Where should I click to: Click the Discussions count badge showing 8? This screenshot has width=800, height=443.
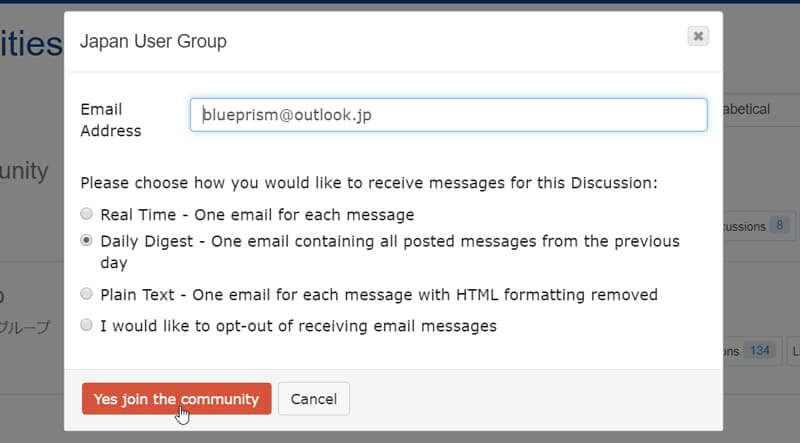779,225
